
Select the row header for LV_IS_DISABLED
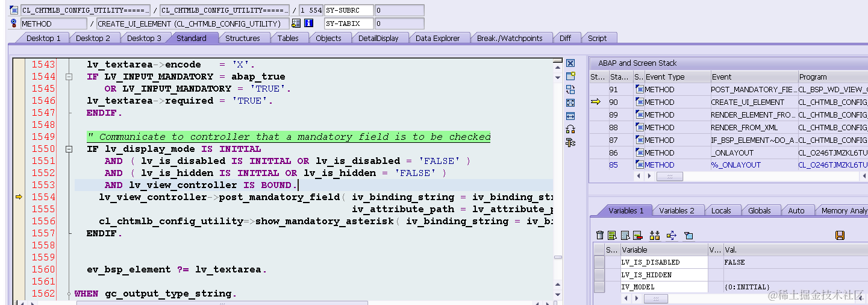599,262
